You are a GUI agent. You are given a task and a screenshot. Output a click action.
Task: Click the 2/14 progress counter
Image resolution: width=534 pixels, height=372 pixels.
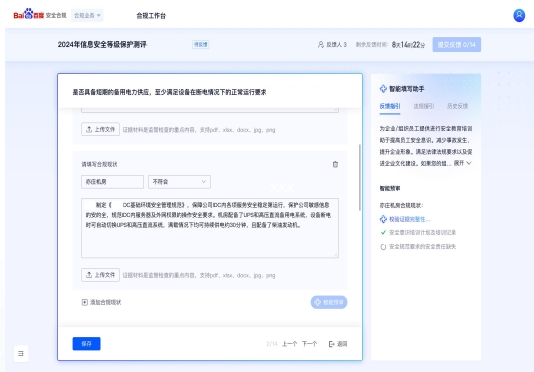click(272, 344)
